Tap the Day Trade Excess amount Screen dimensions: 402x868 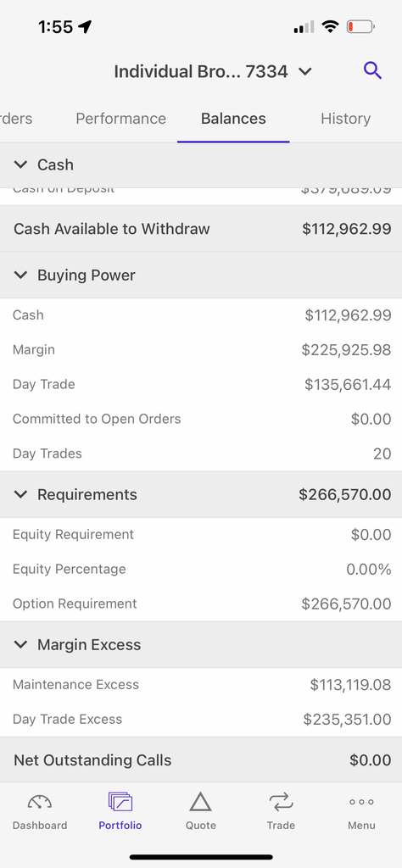[x=347, y=719]
